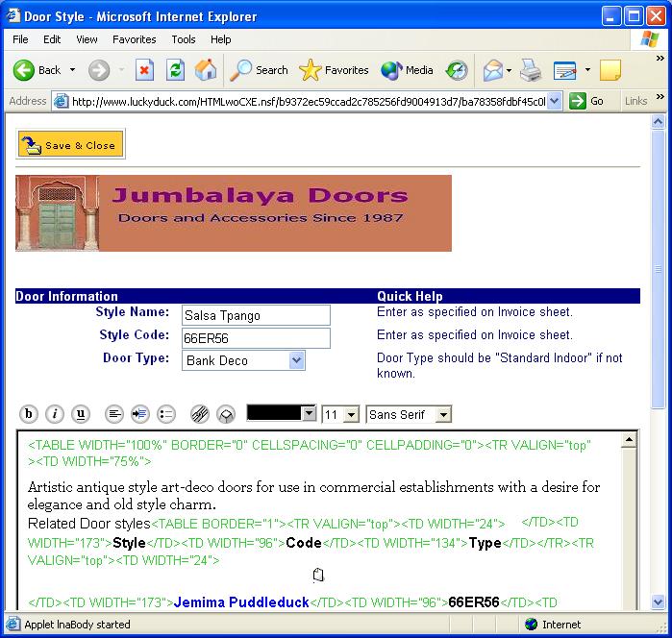Click the bullet list icon
Screen dimensions: 672x638
pos(166,414)
